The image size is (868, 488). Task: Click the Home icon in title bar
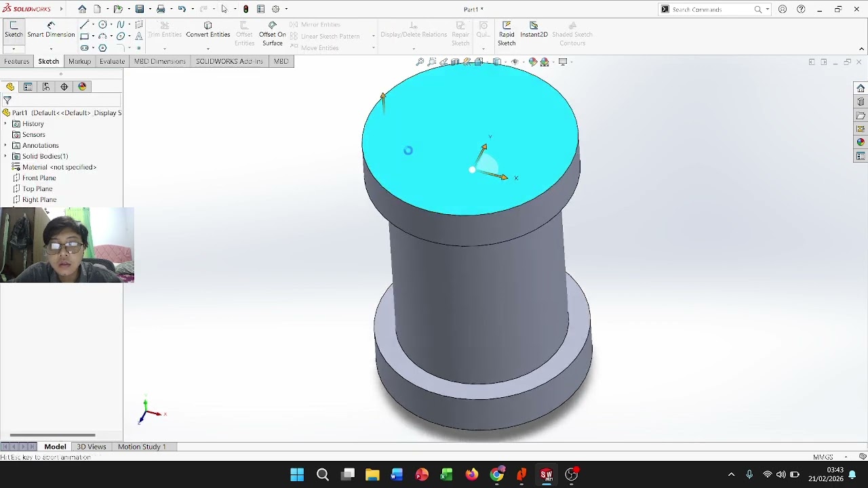pos(82,9)
